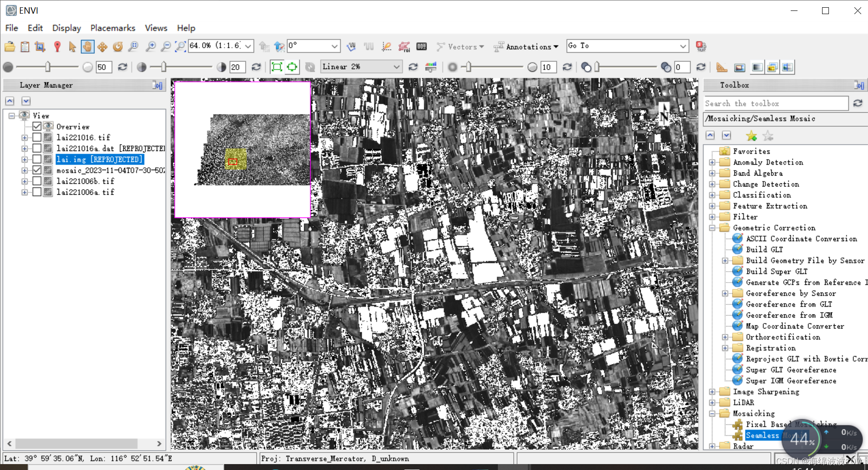Viewport: 868px width, 470px height.
Task: Open the zoom percentage dropdown
Action: pos(248,46)
